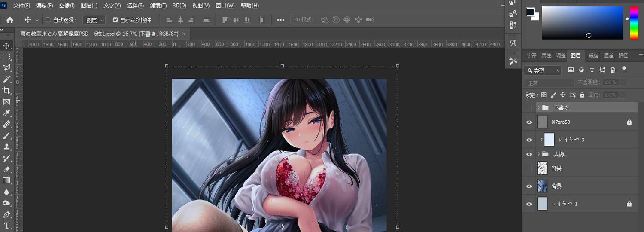The image size is (644, 232).
Task: Filter layers by smart object icon
Action: (x=613, y=70)
